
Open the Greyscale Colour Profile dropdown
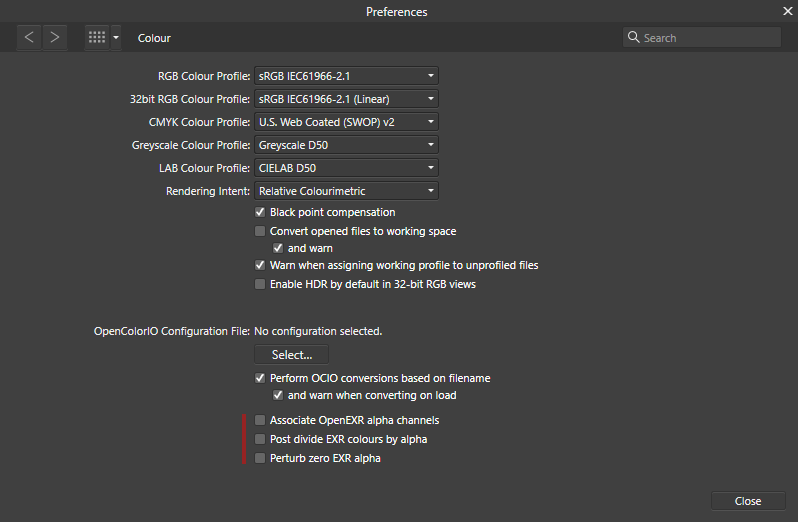(346, 145)
